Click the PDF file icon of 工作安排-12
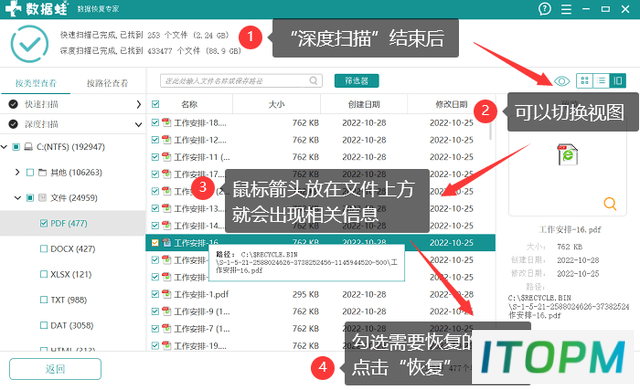The width and height of the screenshot is (640, 390). pos(167,140)
